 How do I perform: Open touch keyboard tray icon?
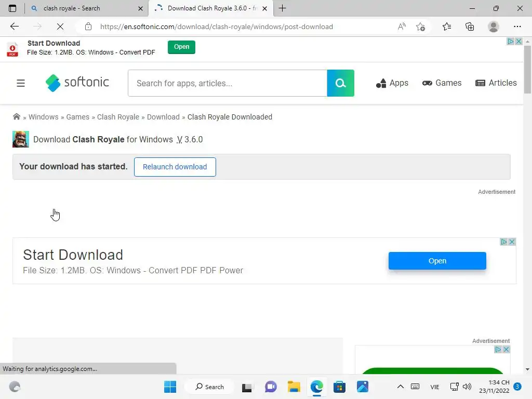tap(415, 387)
